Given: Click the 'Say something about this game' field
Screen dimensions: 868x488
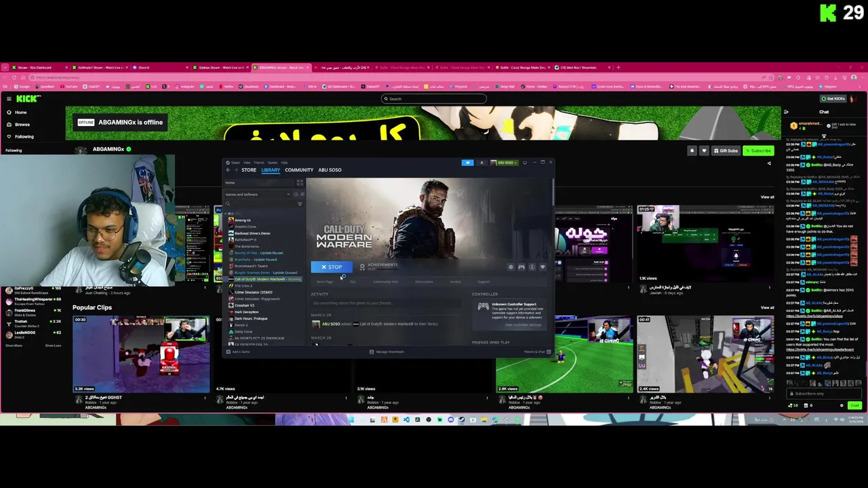Looking at the screenshot, I should point(387,303).
